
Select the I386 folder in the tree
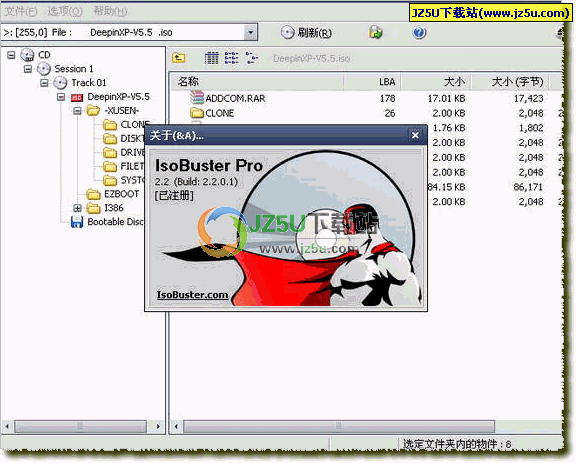(x=105, y=208)
